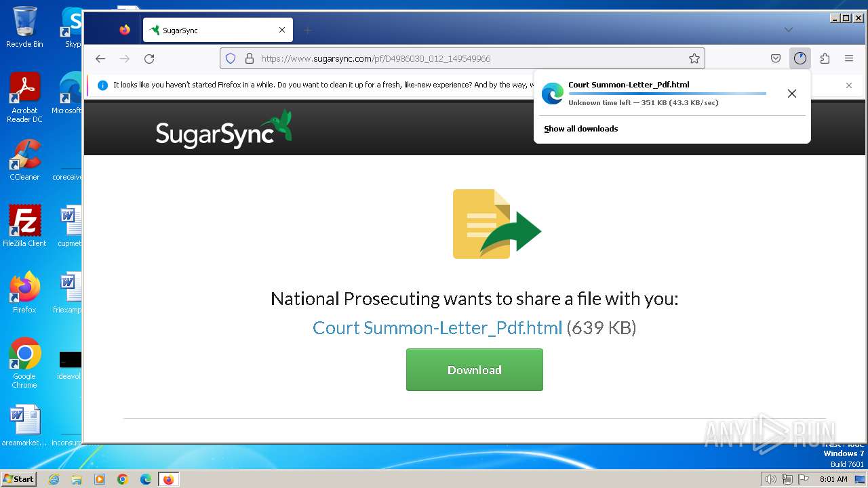This screenshot has height=488, width=868.
Task: Open Windows Media Player taskbar icon
Action: [100, 479]
